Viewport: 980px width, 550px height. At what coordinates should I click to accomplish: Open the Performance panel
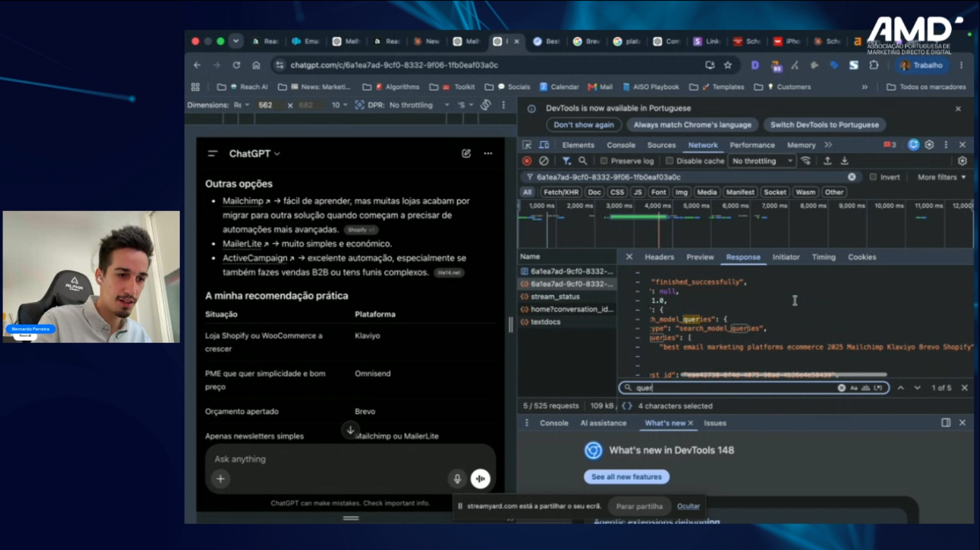752,145
